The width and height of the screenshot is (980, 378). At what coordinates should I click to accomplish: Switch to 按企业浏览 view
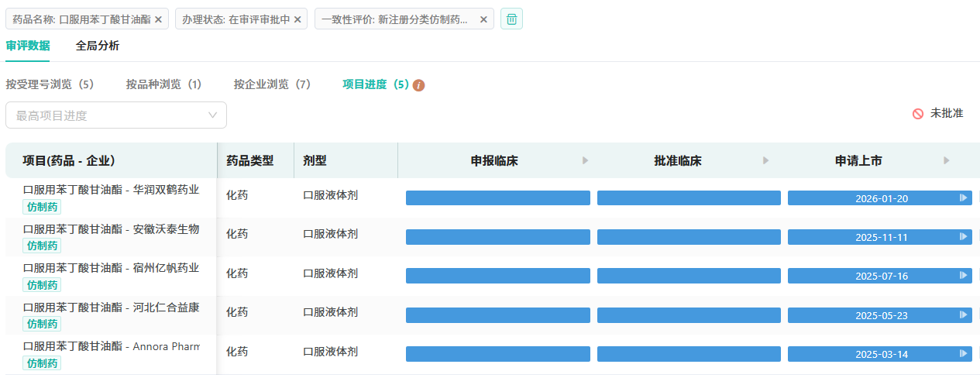click(272, 84)
